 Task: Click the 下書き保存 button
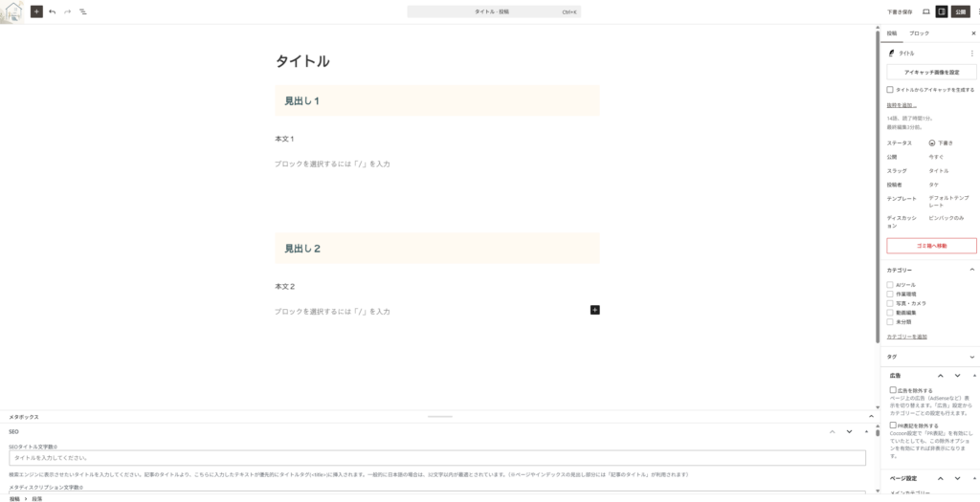900,11
